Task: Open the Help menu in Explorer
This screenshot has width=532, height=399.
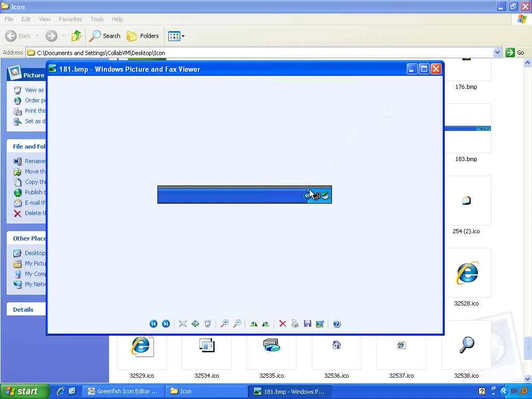Action: point(117,19)
